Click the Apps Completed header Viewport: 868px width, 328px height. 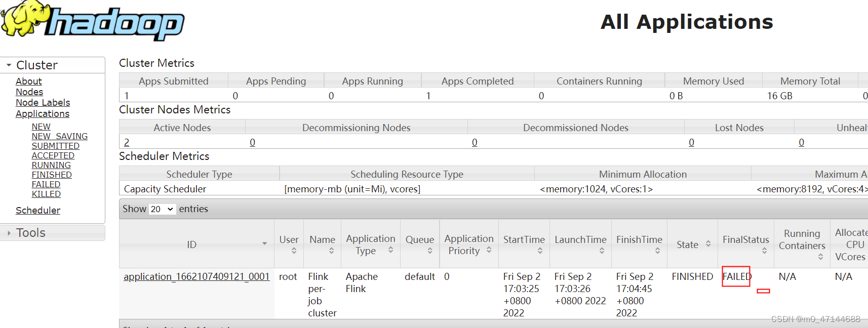click(478, 81)
